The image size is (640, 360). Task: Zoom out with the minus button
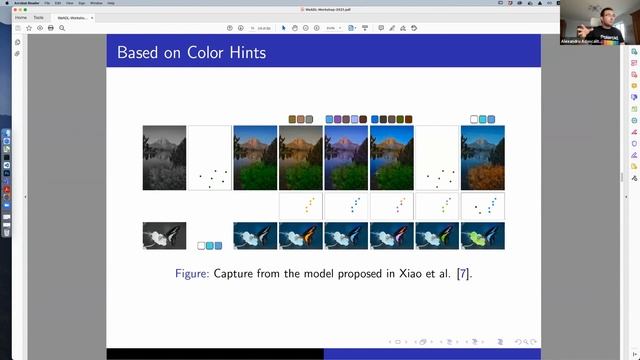click(x=306, y=28)
